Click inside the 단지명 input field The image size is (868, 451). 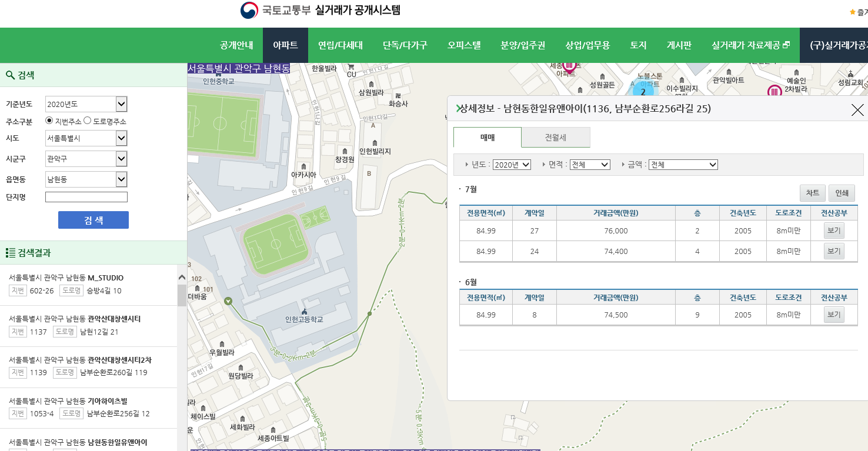pyautogui.click(x=86, y=196)
